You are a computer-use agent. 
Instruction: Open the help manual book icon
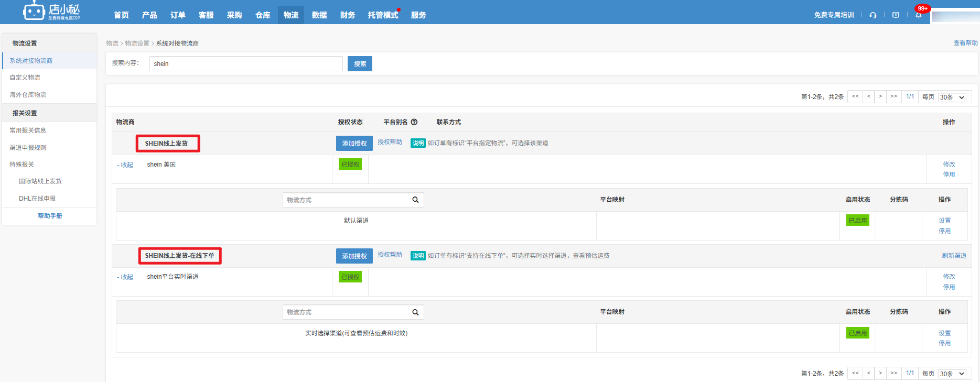pyautogui.click(x=896, y=15)
